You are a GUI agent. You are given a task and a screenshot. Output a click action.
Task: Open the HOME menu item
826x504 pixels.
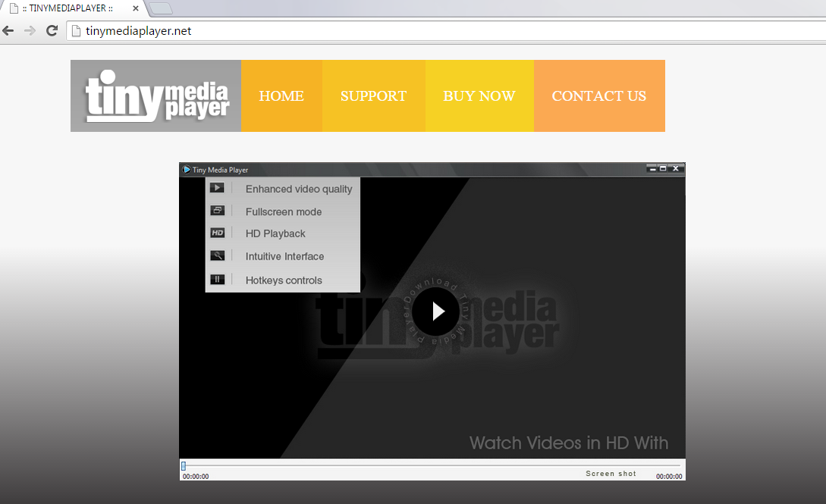click(x=281, y=95)
